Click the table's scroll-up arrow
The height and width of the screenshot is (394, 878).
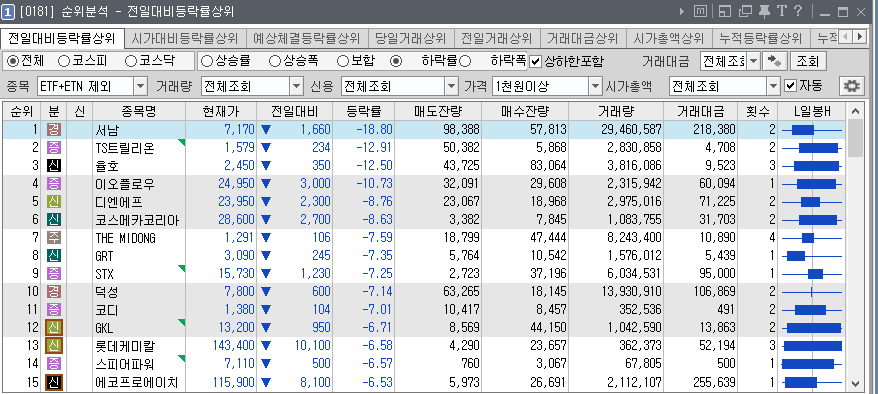tap(855, 111)
